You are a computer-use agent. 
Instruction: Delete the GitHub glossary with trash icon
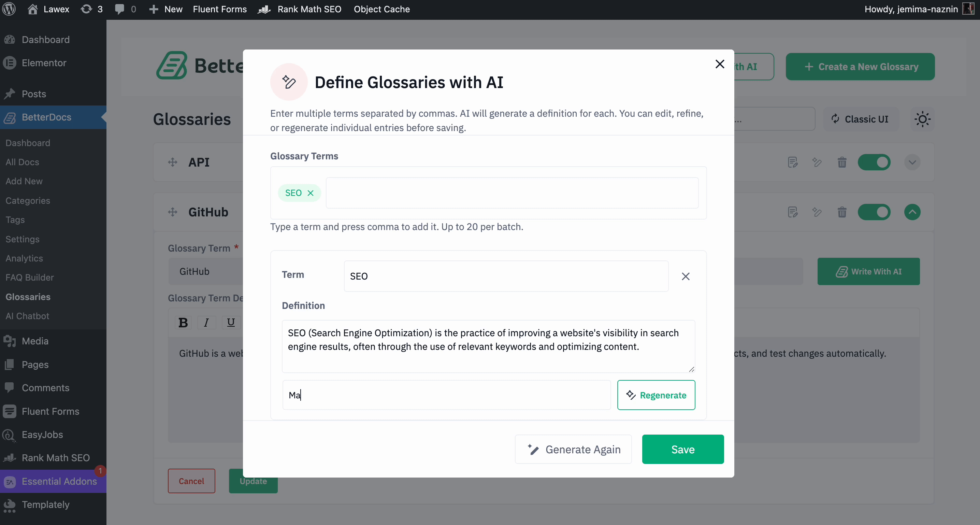[x=842, y=212]
